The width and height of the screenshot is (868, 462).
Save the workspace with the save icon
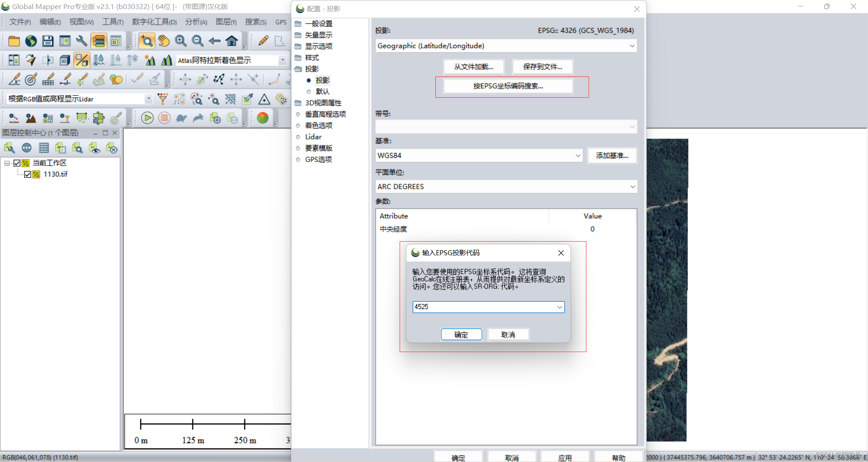click(47, 41)
